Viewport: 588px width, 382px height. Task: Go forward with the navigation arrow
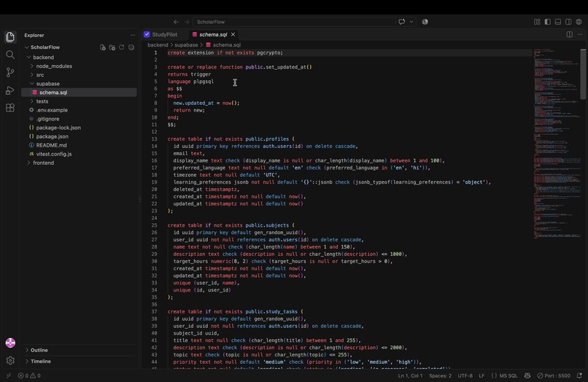[186, 22]
